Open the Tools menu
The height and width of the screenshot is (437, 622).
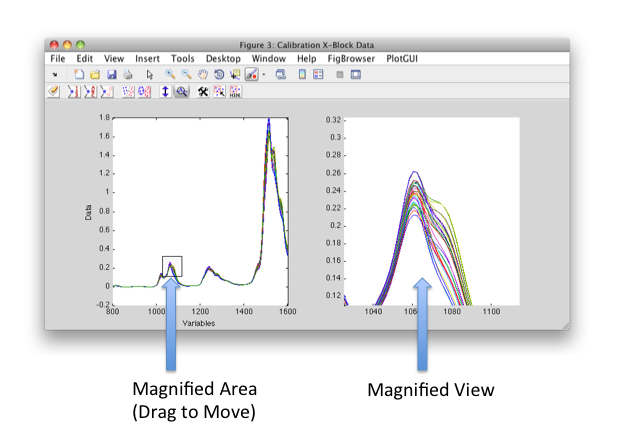coord(182,59)
